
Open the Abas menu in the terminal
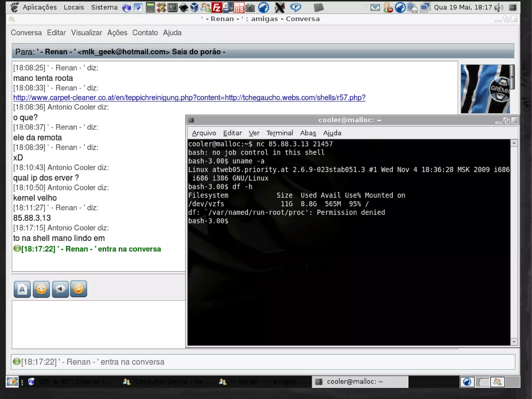(308, 133)
